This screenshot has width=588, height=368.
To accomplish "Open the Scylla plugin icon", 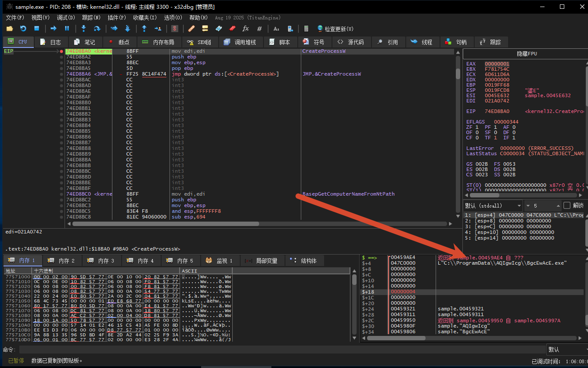I will (175, 29).
